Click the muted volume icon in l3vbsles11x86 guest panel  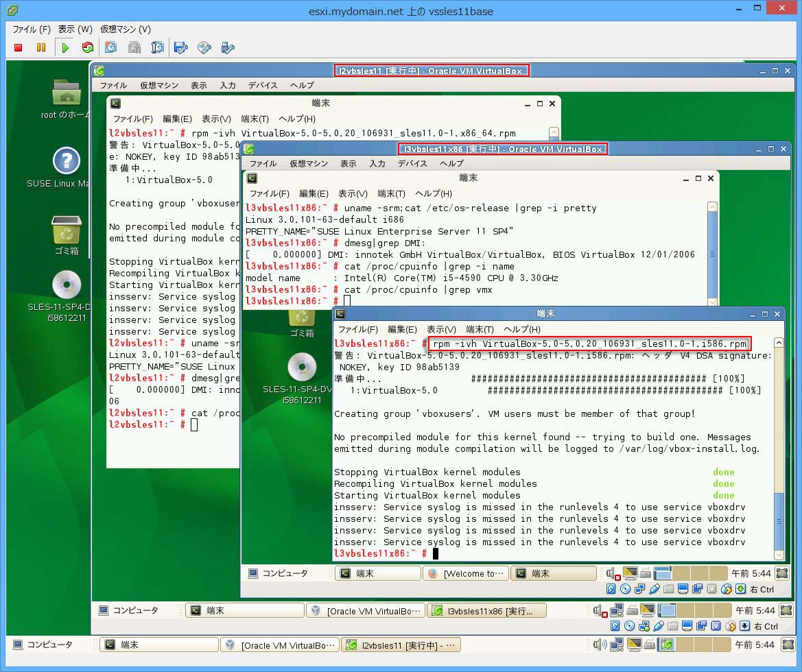coord(613,574)
